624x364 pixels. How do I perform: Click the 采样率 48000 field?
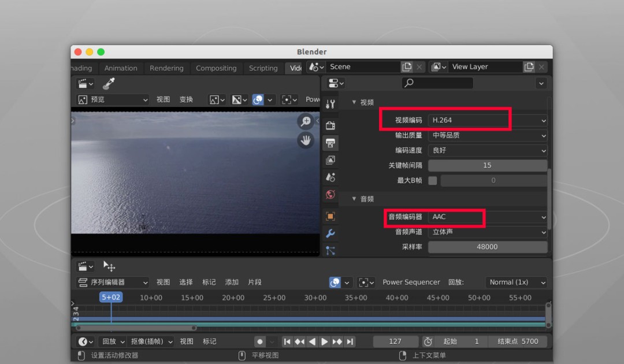pyautogui.click(x=487, y=247)
